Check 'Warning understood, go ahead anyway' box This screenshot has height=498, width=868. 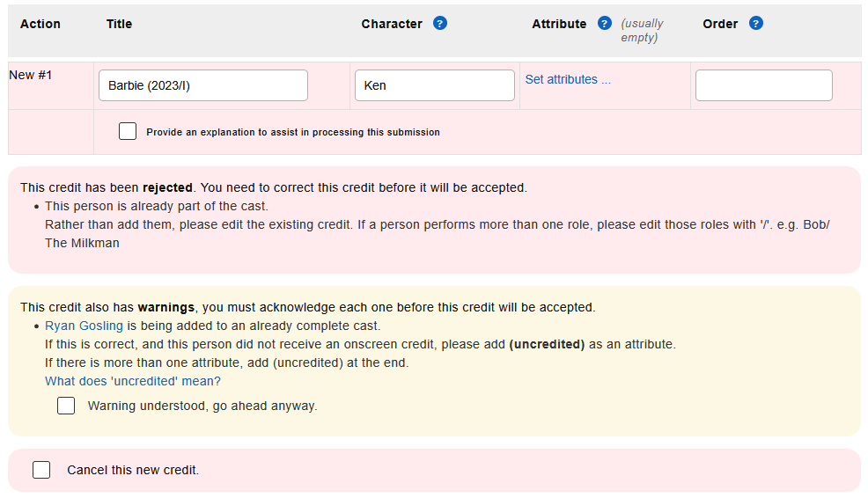click(66, 406)
